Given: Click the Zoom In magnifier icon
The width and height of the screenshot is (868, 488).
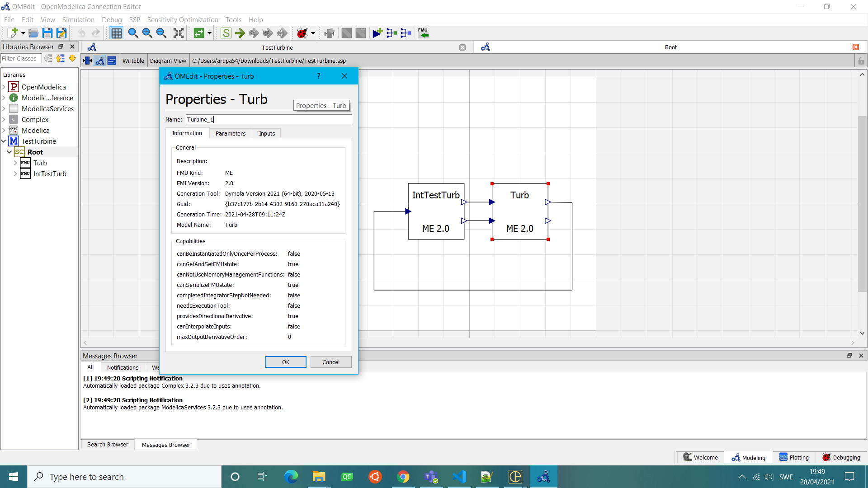Looking at the screenshot, I should [147, 33].
